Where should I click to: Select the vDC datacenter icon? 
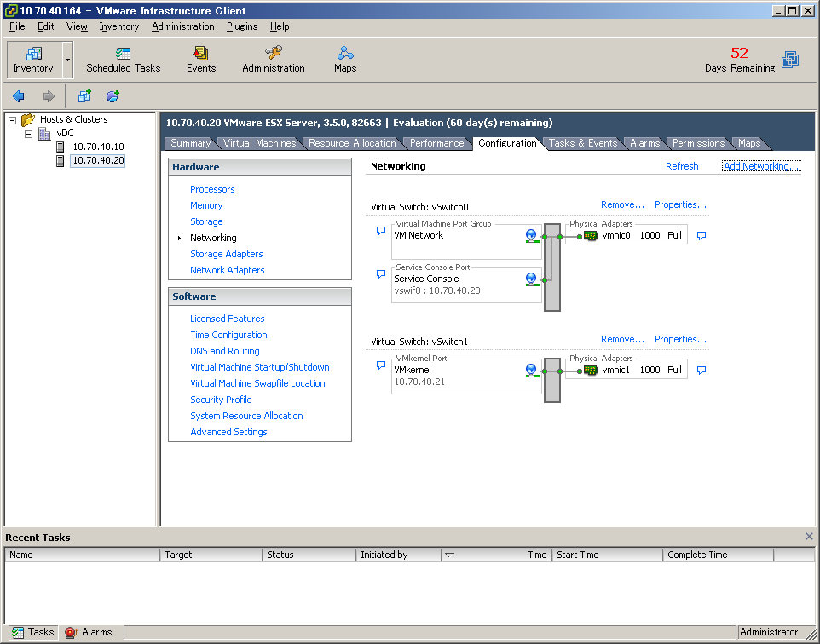coord(44,133)
